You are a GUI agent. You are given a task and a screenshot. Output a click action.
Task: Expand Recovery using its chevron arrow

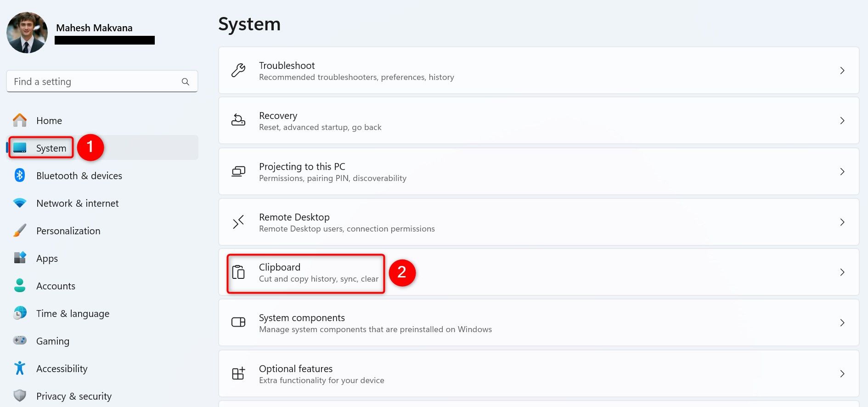click(x=842, y=121)
